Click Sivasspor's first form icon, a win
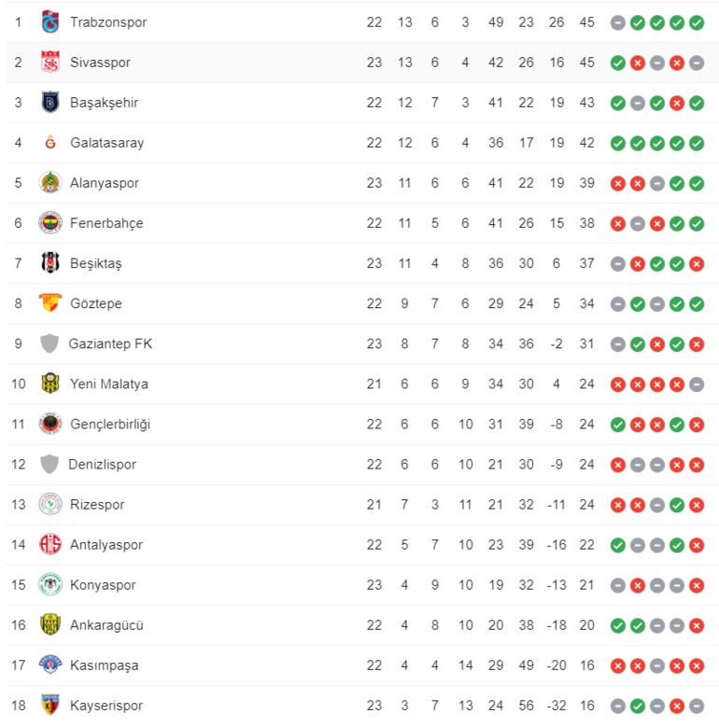 tap(618, 63)
